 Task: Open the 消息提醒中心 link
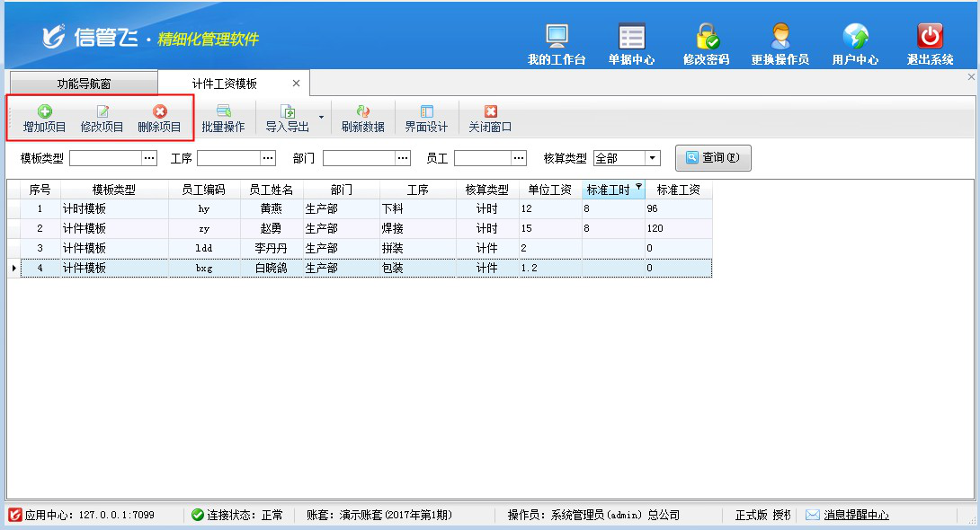click(x=856, y=515)
